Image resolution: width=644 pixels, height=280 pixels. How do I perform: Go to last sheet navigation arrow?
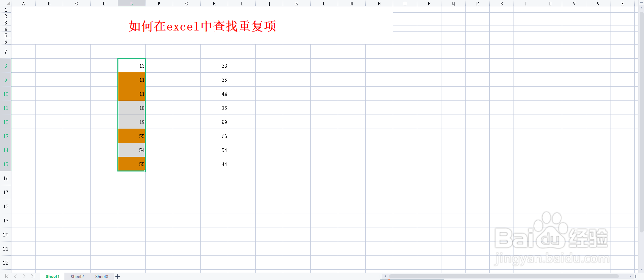click(x=33, y=276)
